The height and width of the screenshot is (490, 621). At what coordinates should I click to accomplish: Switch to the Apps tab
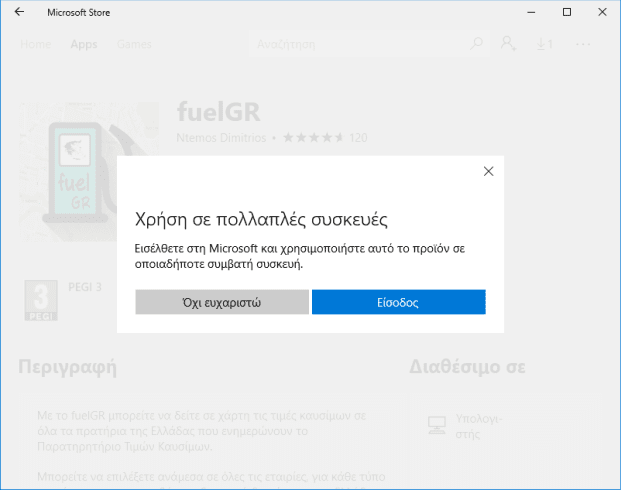[x=84, y=44]
